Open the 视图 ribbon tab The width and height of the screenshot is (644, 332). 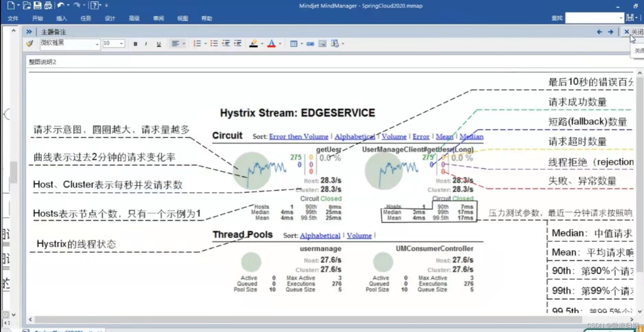pyautogui.click(x=183, y=18)
